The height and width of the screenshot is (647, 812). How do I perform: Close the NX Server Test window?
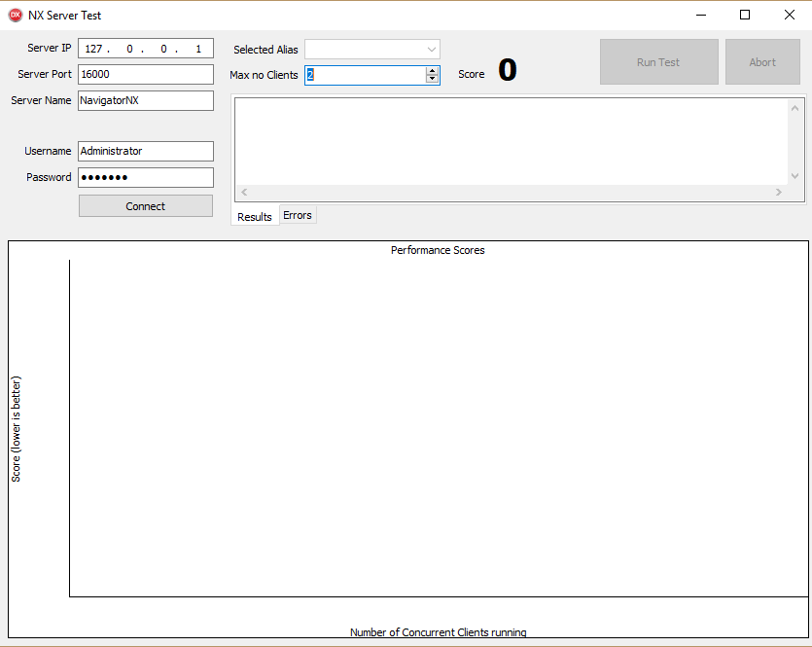coord(790,15)
